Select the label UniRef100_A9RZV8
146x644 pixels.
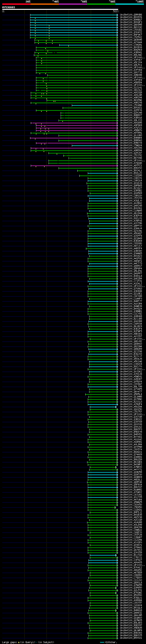[x=131, y=103]
